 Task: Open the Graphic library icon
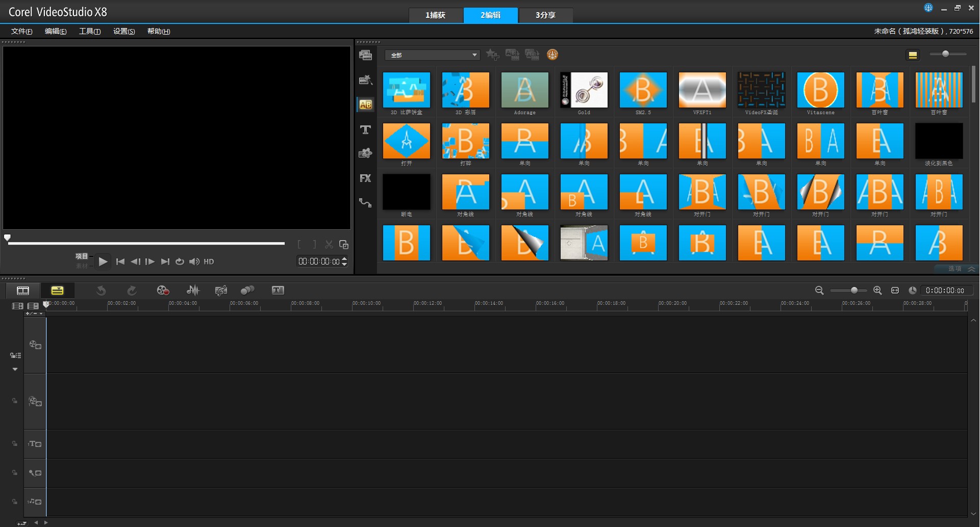click(365, 153)
